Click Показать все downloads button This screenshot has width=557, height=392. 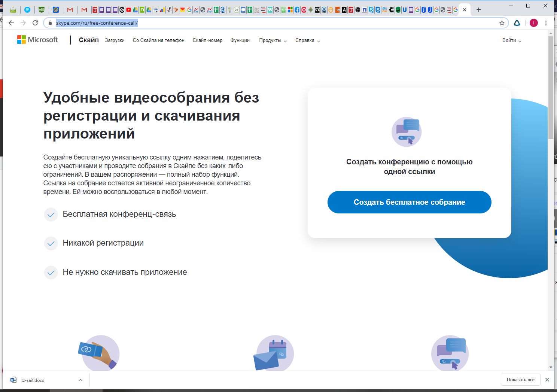(x=521, y=380)
